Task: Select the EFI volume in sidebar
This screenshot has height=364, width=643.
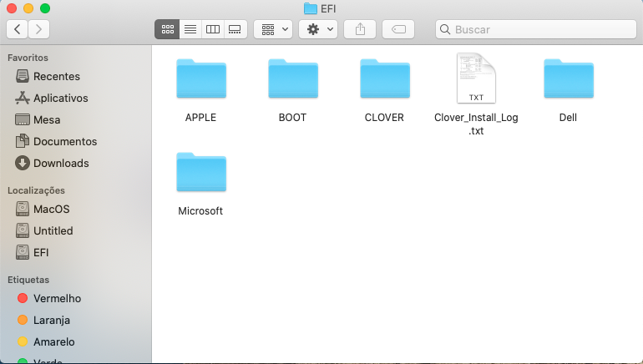Action: pyautogui.click(x=32, y=252)
